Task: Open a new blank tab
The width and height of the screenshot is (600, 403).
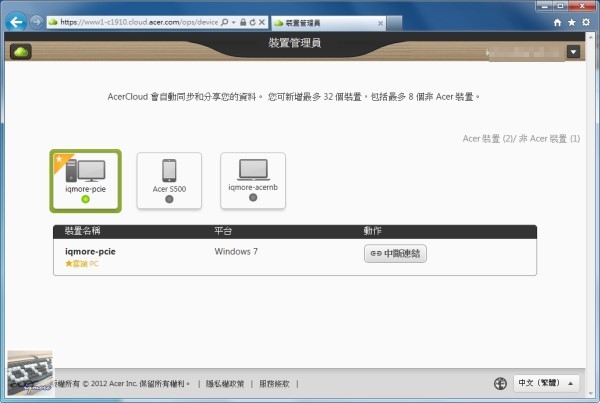Action: click(x=394, y=23)
